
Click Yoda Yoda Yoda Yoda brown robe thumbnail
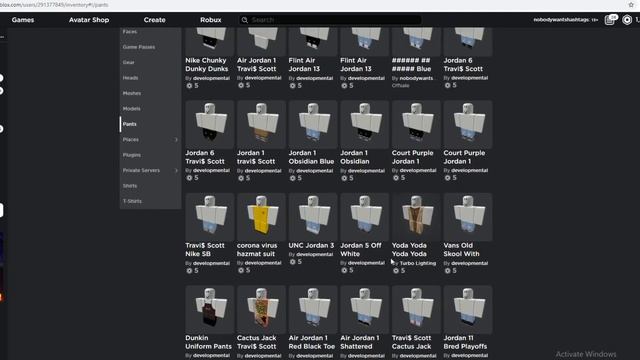(x=416, y=217)
